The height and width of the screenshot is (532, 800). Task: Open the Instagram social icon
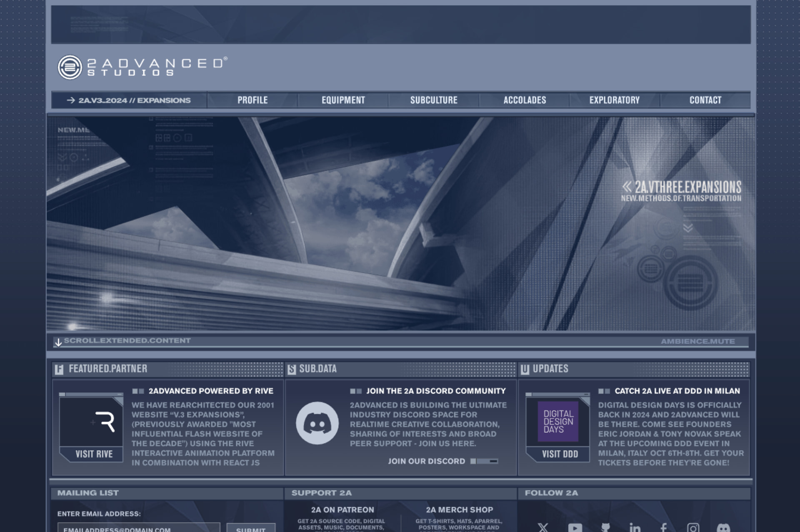click(x=693, y=527)
